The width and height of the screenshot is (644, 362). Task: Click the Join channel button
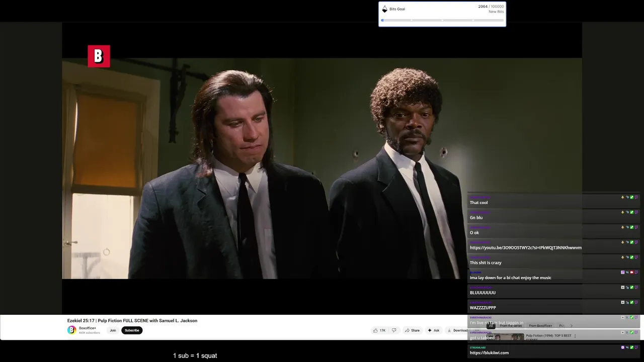pyautogui.click(x=113, y=330)
